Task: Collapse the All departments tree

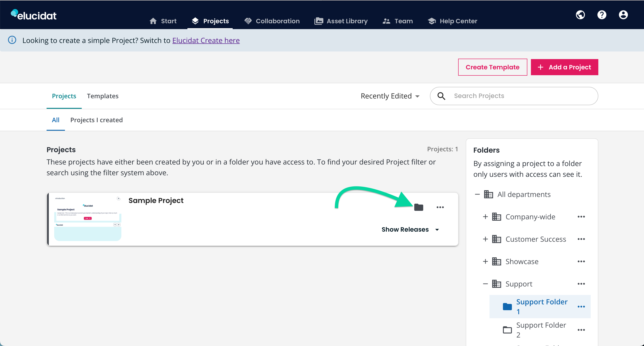Action: click(477, 194)
